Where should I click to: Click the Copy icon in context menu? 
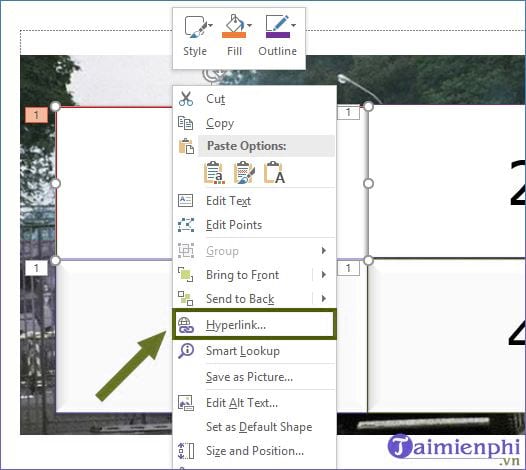186,123
